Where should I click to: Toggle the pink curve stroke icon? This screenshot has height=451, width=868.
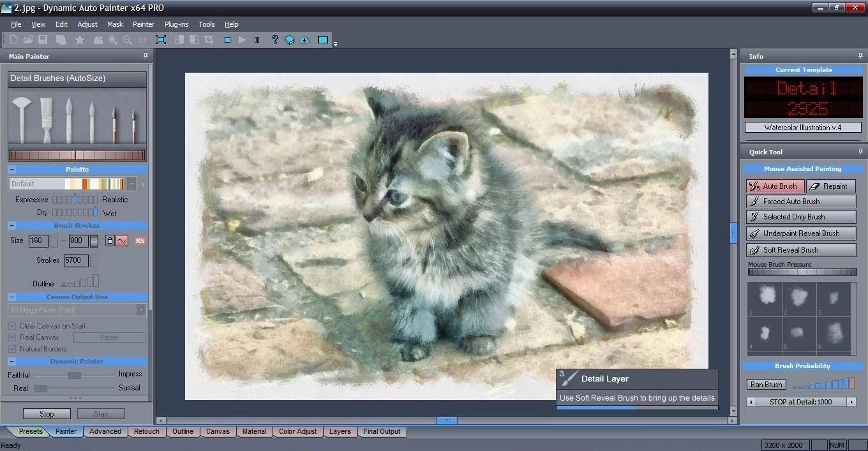click(x=121, y=240)
